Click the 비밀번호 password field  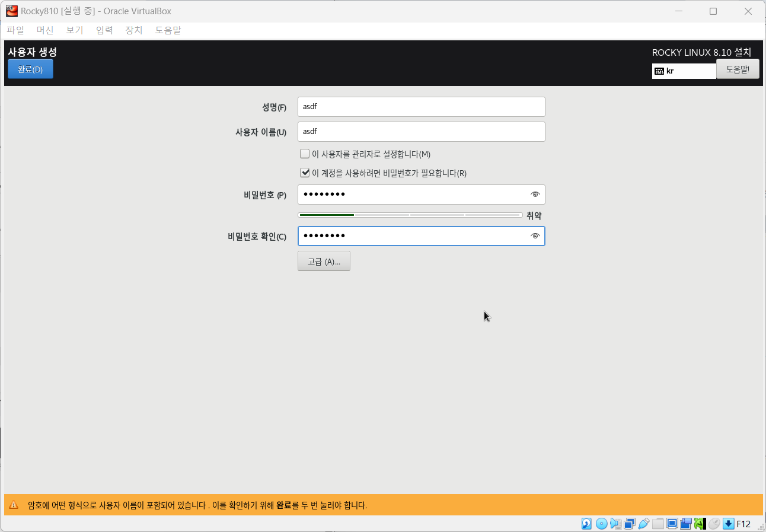point(421,195)
